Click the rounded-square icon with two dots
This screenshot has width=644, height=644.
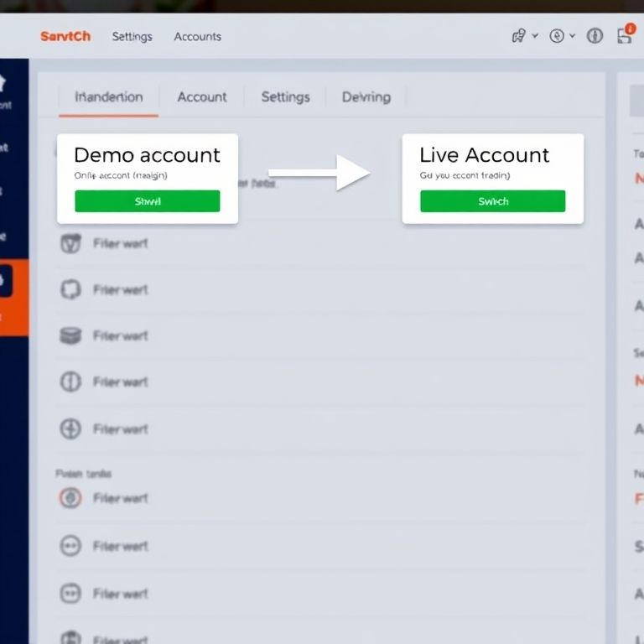pyautogui.click(x=70, y=594)
